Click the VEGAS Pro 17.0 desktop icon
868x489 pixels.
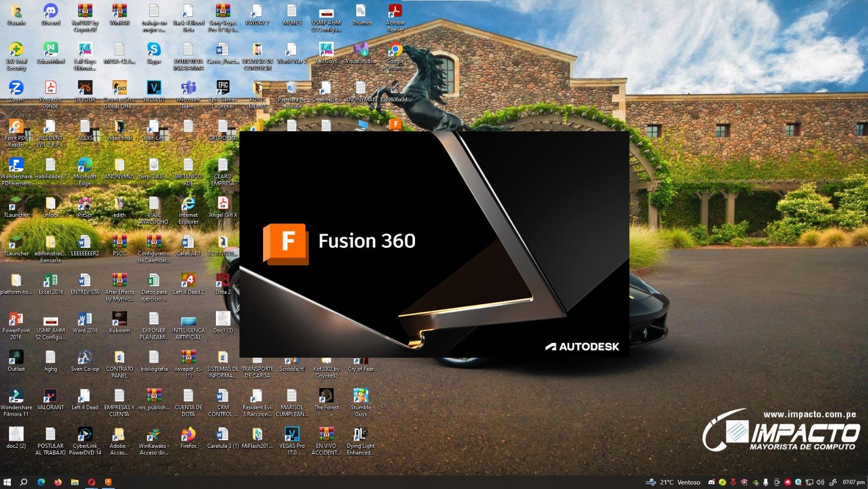(x=292, y=441)
